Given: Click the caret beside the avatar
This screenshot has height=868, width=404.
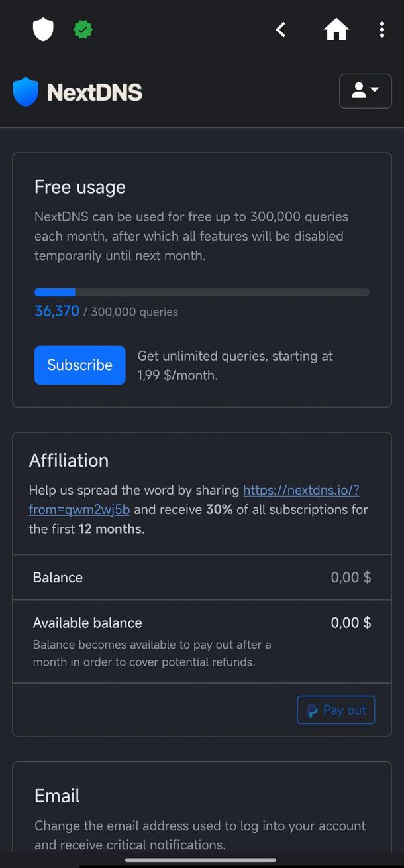Looking at the screenshot, I should click(x=374, y=91).
